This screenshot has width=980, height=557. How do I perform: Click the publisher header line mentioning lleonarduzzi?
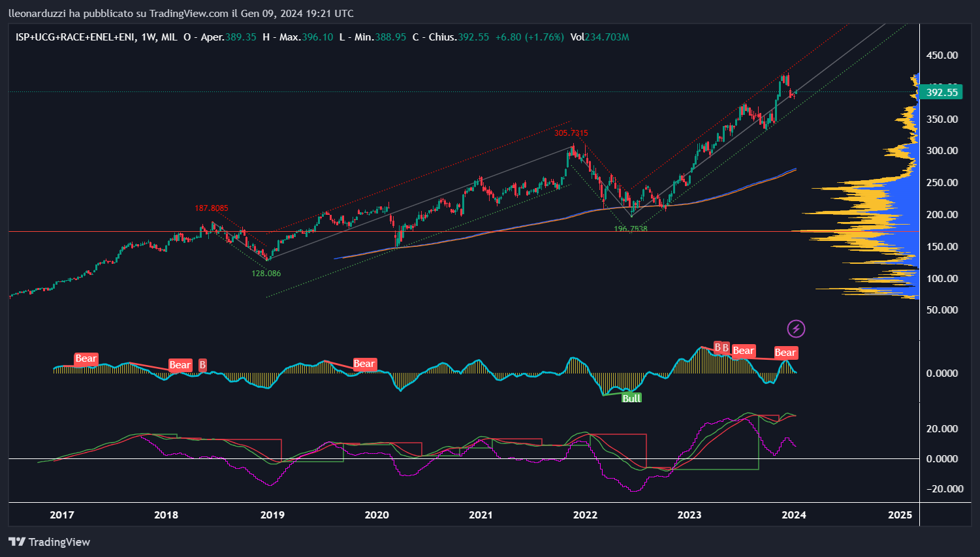point(181,13)
